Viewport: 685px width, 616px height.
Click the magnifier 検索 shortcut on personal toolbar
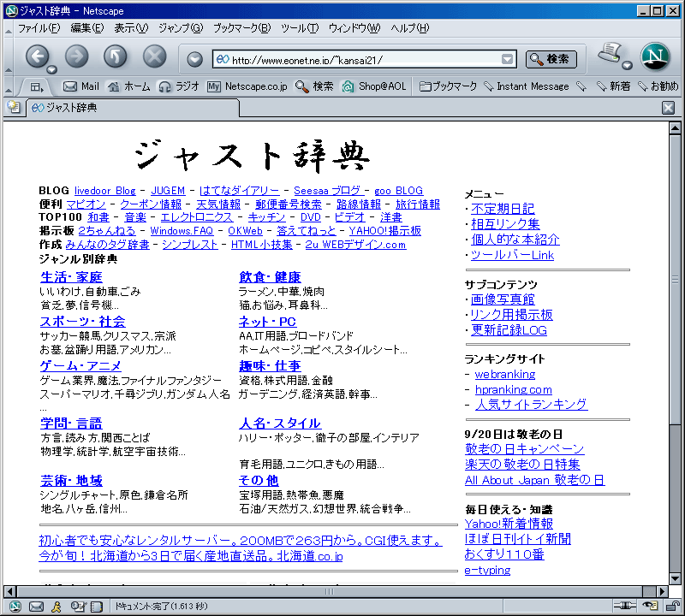314,86
